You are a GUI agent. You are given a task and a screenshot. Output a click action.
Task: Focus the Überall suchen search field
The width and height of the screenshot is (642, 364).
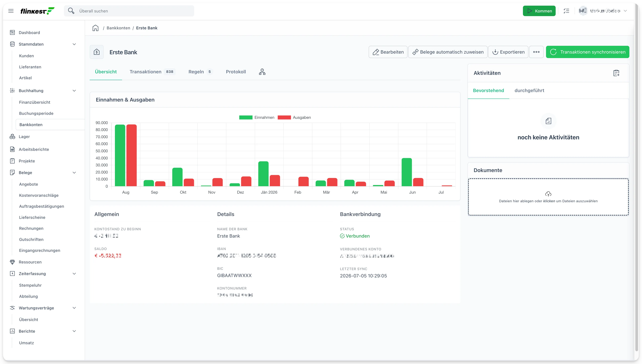pos(129,11)
